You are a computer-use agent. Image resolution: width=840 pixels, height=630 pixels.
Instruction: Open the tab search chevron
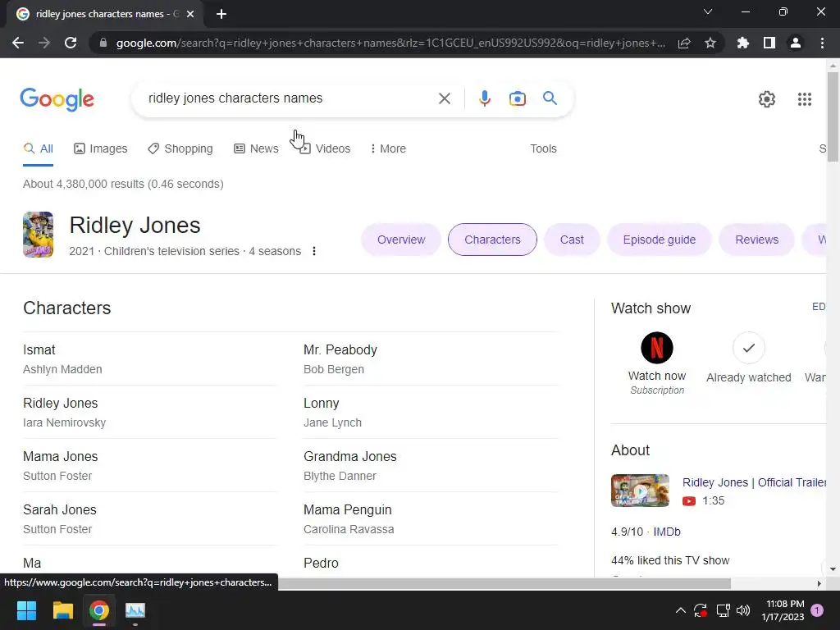click(708, 11)
